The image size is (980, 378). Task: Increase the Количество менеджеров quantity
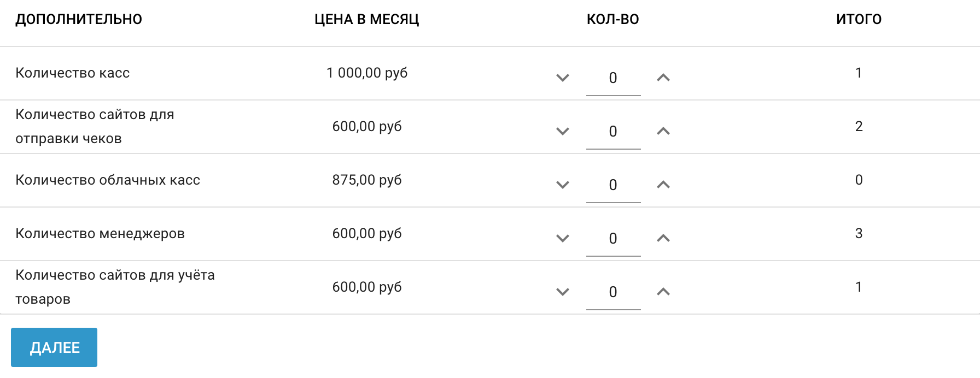663,238
